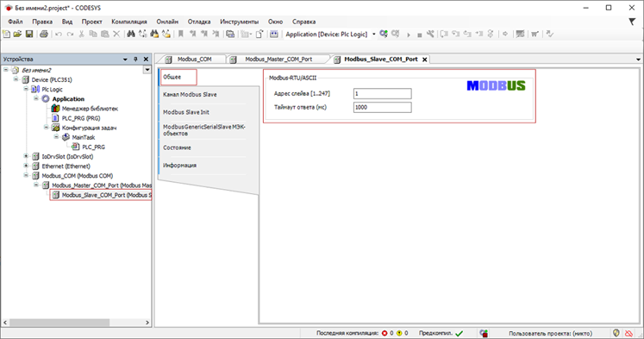Click the device status icon in status bar
The width and height of the screenshot is (644, 339).
tap(484, 333)
